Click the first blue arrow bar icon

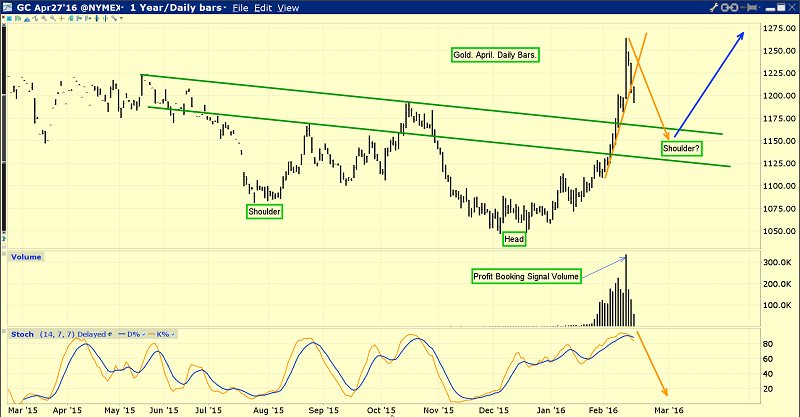point(79,18)
